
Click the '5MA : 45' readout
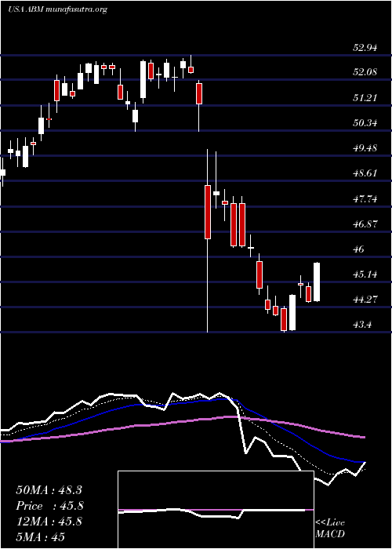41,537
